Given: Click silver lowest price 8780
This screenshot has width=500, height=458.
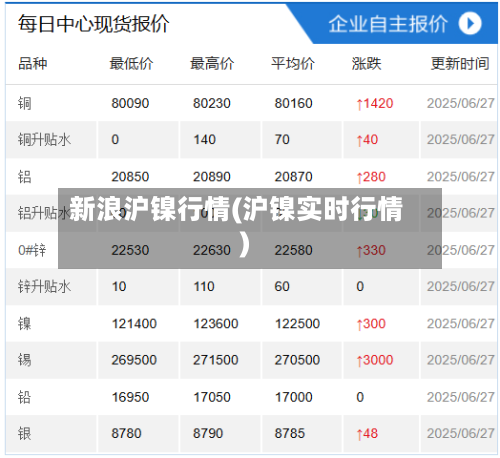Looking at the screenshot, I should (126, 434).
